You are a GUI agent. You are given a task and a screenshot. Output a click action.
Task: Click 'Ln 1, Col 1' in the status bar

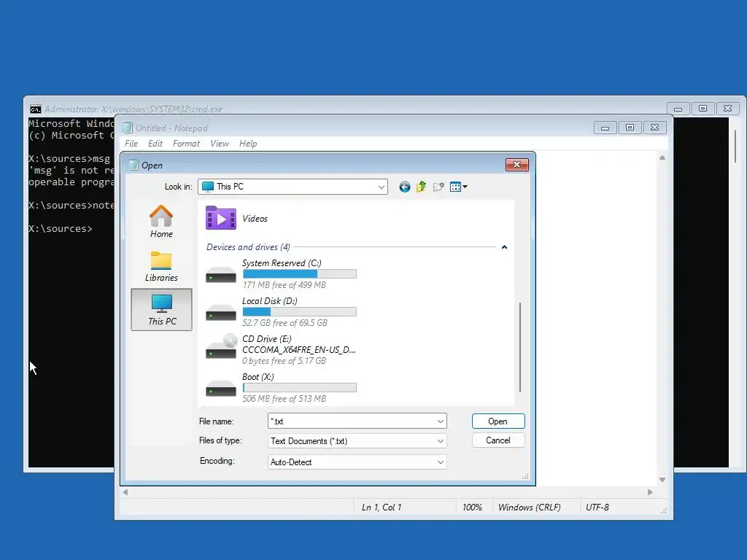(382, 507)
